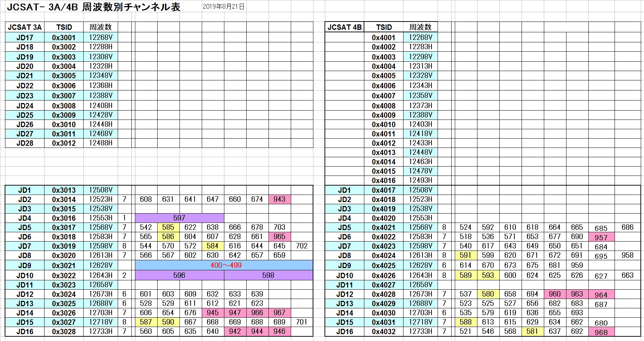Viewport: 644px width, 341px height.
Task: Click frequency cell 12493H
Action: pyautogui.click(x=421, y=180)
